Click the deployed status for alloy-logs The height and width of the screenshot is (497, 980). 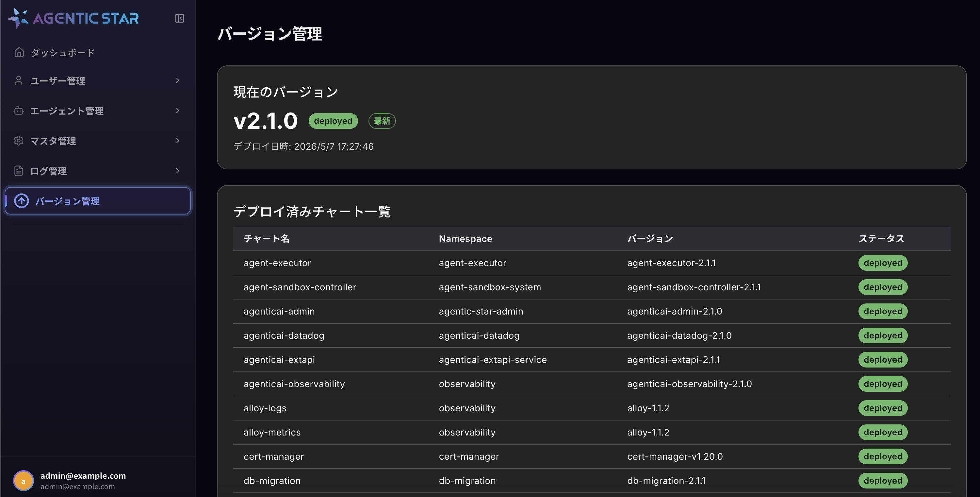click(883, 408)
